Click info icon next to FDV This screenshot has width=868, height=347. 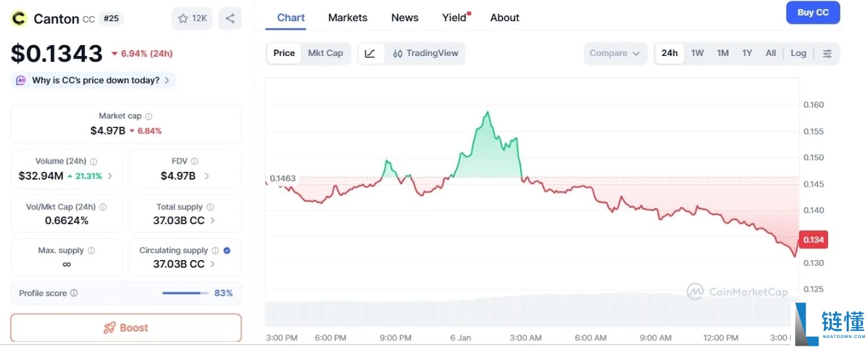tap(195, 162)
